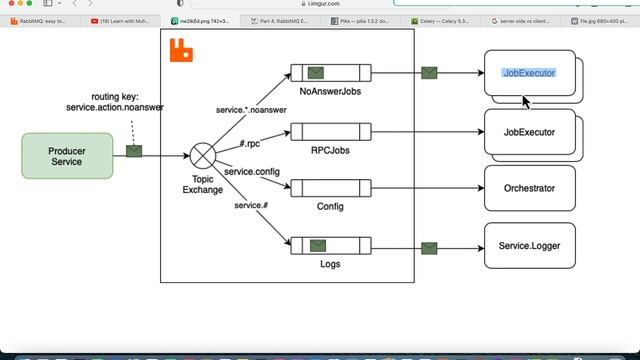Click the envelope inside the Logs queue

point(318,246)
